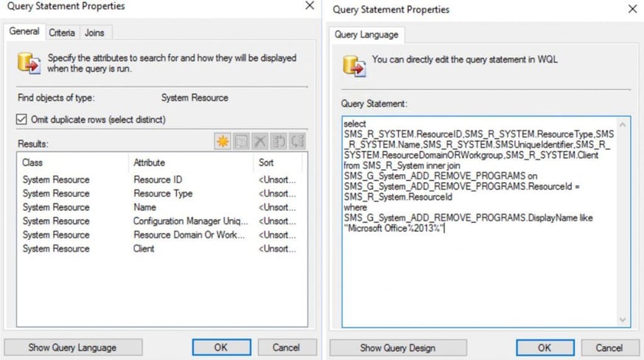Click the database icon in General tab
This screenshot has height=360, width=644.
29,62
